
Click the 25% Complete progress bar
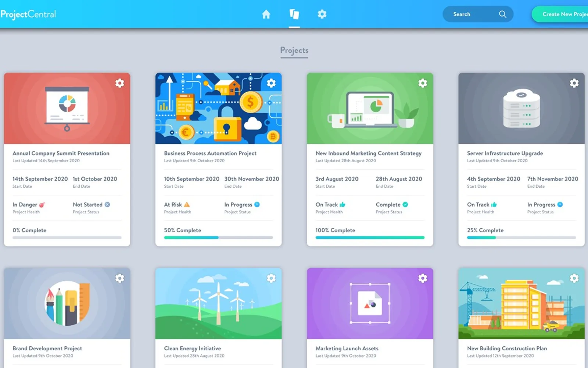[521, 238]
